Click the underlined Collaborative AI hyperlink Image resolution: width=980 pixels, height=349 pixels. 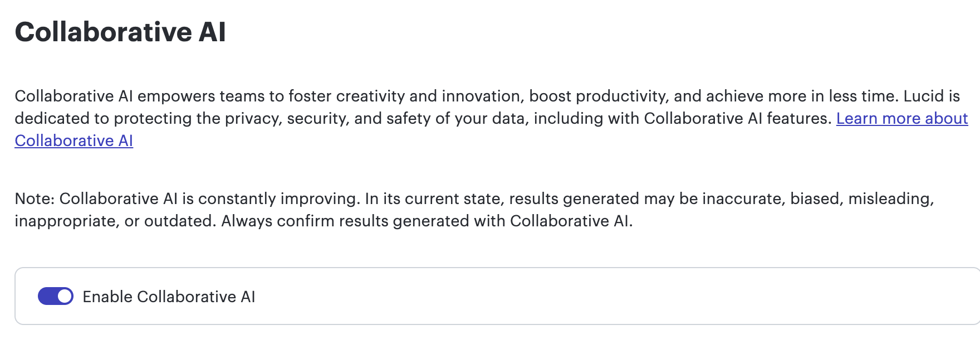click(73, 140)
